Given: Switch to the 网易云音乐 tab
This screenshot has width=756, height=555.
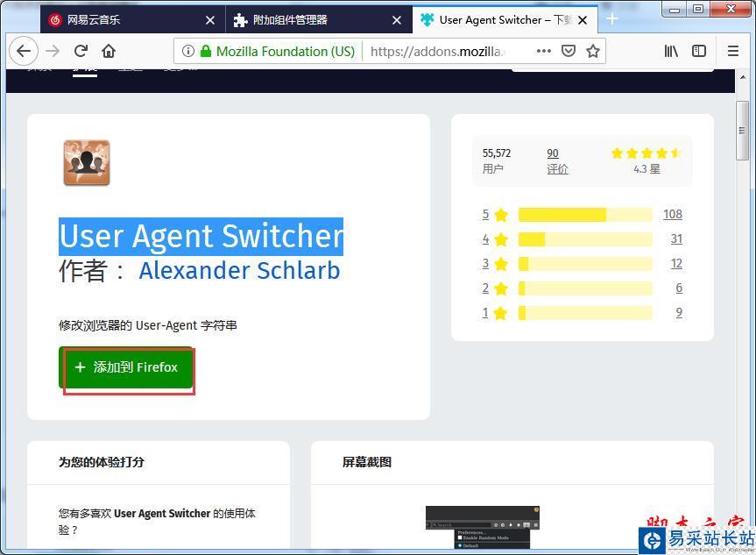Looking at the screenshot, I should 132,20.
